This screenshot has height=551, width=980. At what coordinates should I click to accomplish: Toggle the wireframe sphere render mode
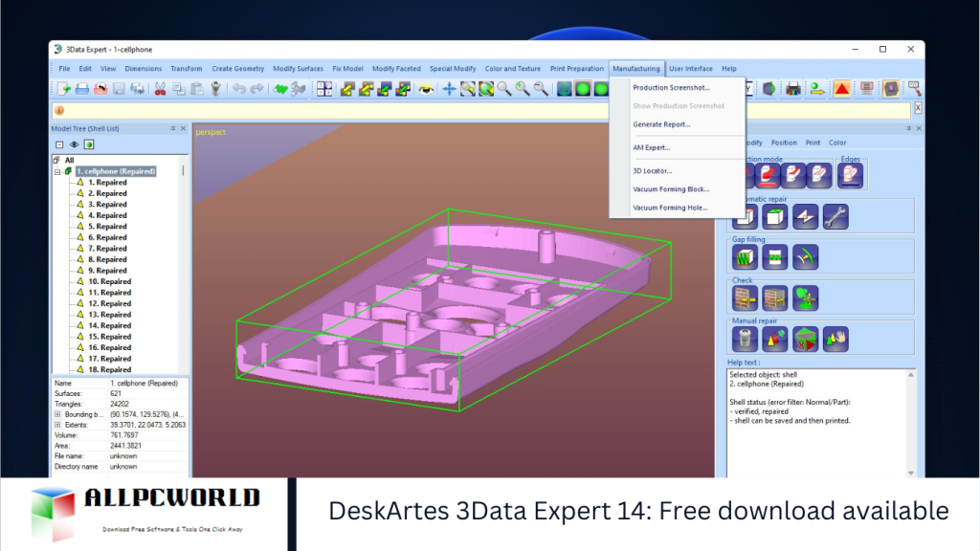[x=565, y=89]
